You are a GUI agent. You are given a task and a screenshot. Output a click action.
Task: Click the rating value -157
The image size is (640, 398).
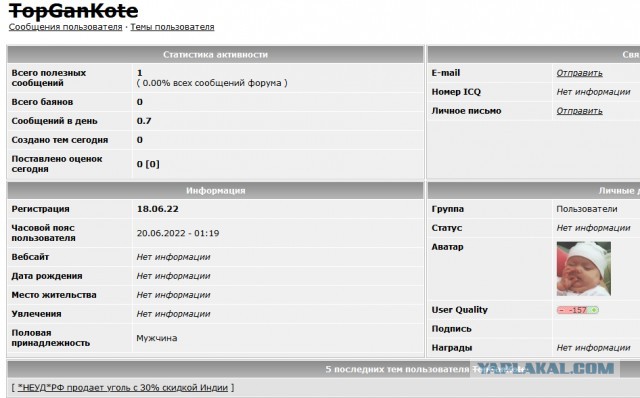pyautogui.click(x=578, y=310)
